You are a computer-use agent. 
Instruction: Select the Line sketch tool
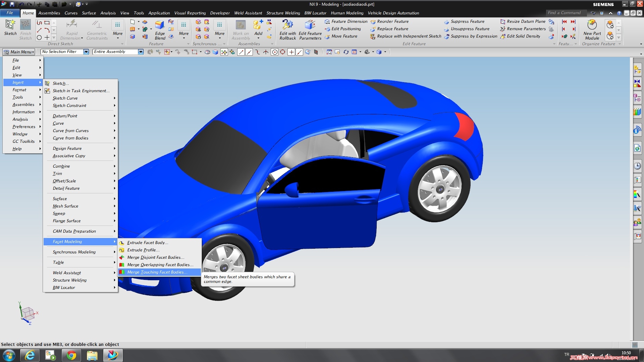click(39, 30)
